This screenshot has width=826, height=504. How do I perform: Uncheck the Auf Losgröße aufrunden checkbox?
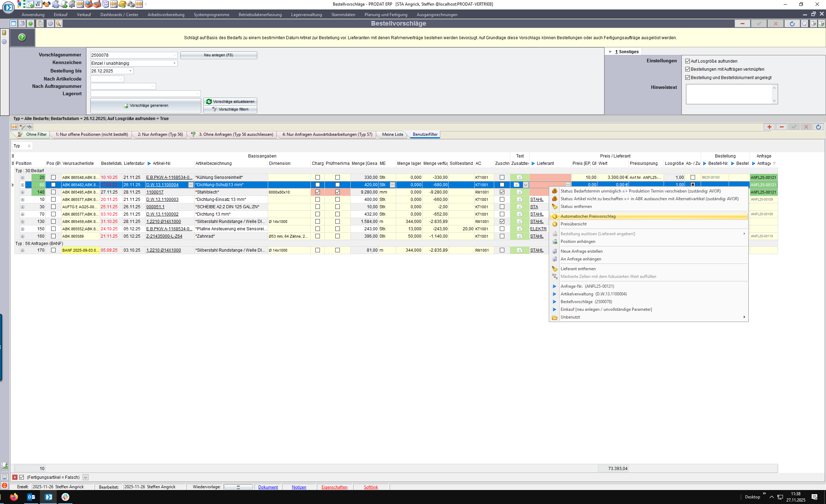point(687,61)
